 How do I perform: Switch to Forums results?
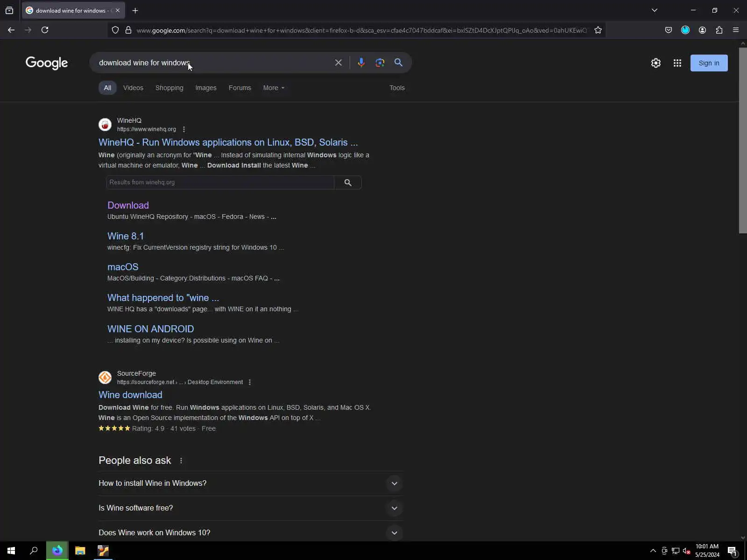(x=240, y=88)
